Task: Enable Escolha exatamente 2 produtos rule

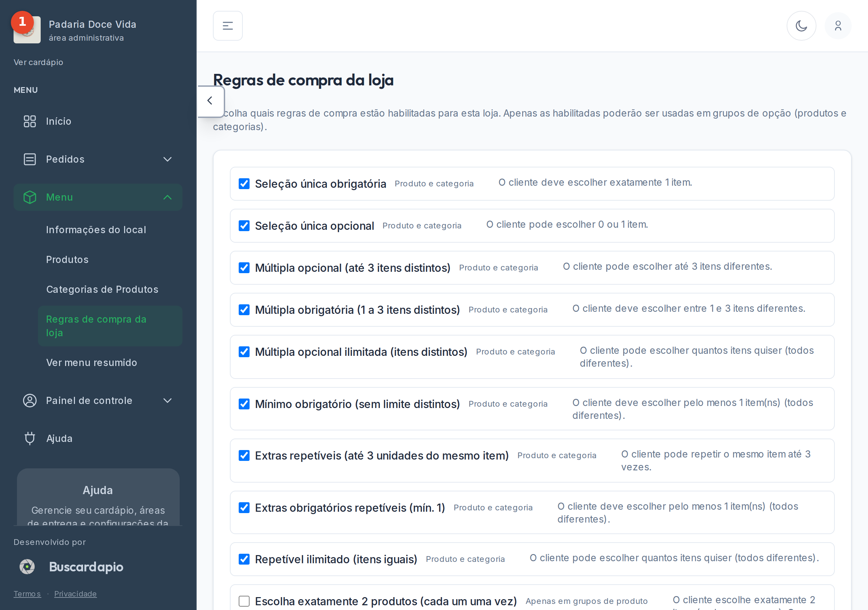Action: click(244, 601)
